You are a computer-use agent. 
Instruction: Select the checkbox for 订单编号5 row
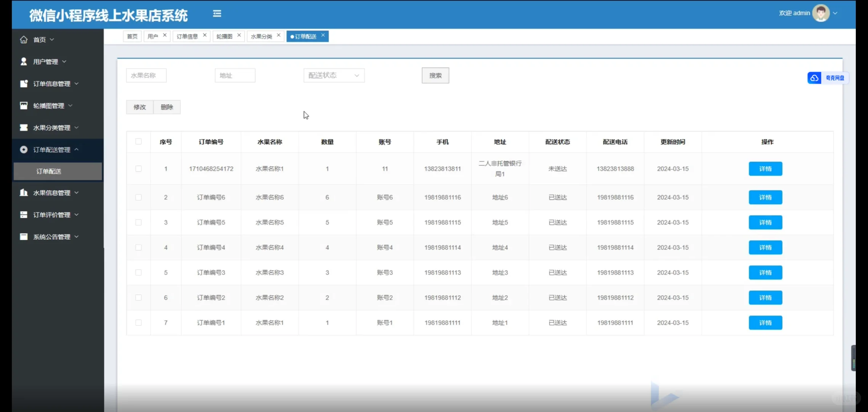[x=138, y=222]
